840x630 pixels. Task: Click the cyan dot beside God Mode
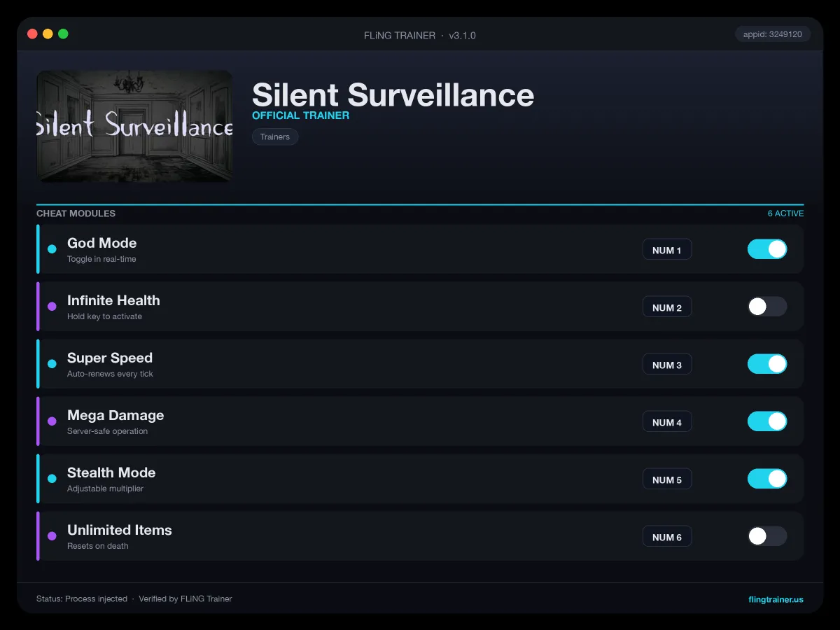(x=52, y=249)
